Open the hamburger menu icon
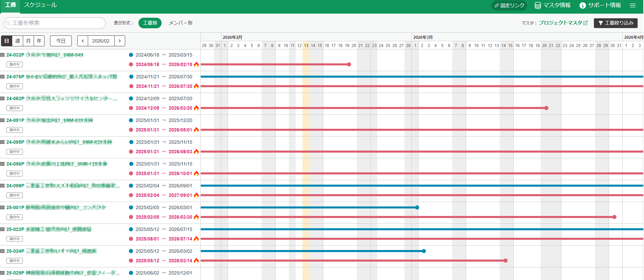This screenshot has height=280, width=644. coord(632,5)
